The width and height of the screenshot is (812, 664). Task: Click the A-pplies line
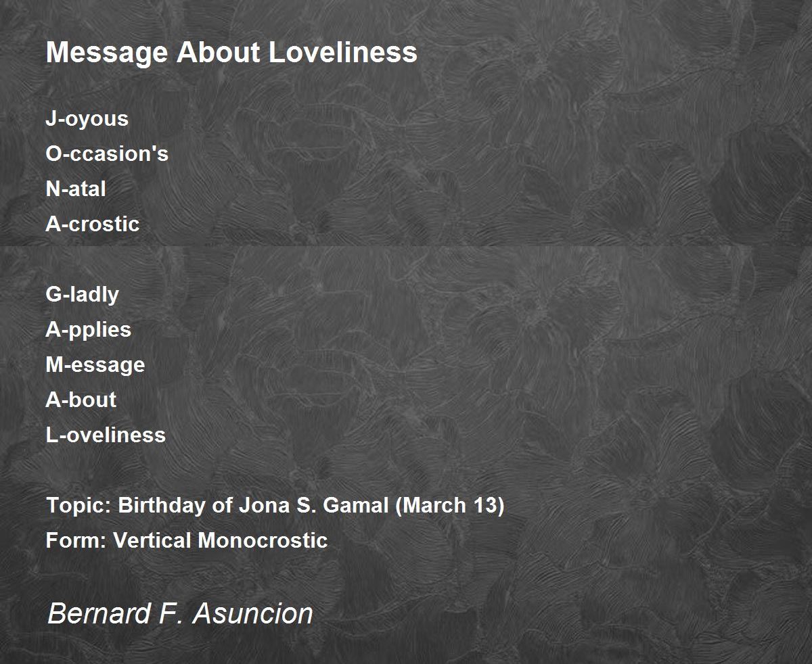89,330
